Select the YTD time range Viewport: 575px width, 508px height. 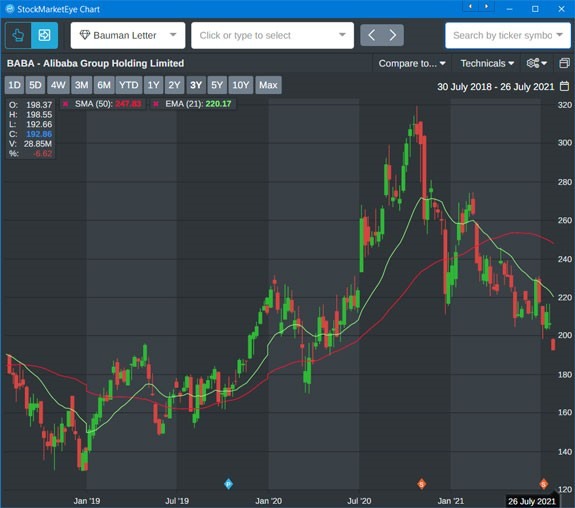129,85
